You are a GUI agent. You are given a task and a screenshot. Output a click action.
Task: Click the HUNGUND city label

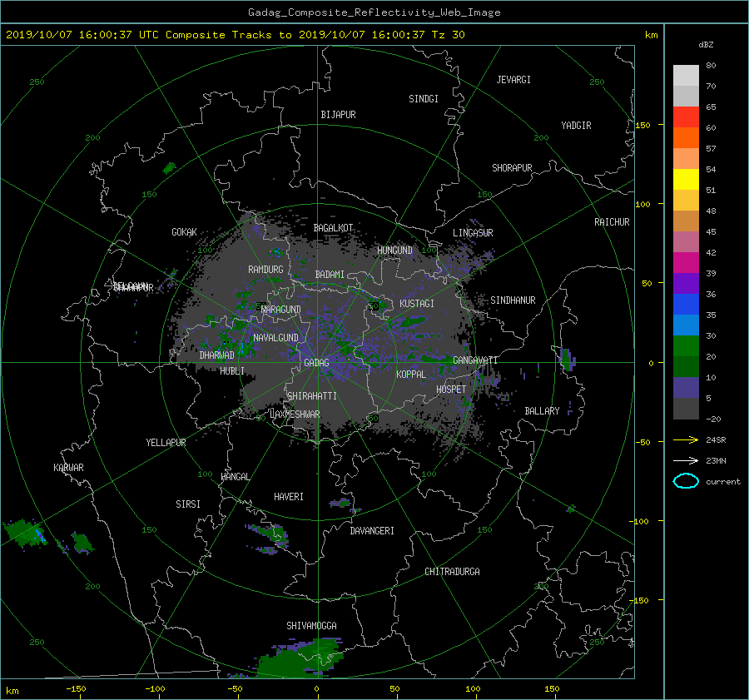click(394, 251)
